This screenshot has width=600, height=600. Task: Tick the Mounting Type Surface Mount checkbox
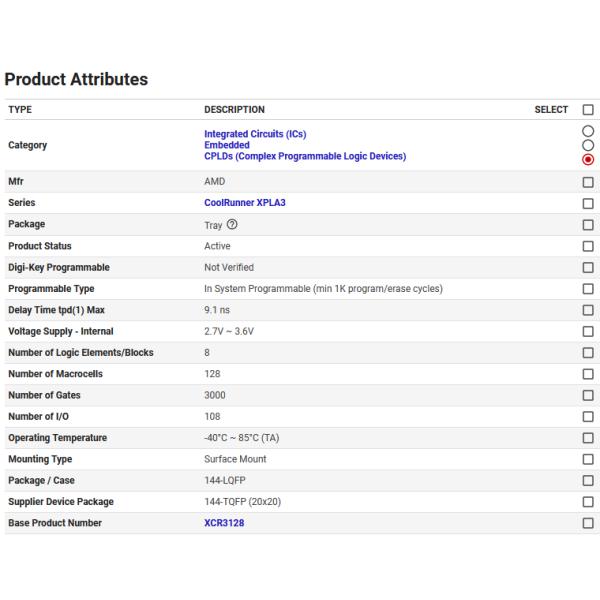[588, 459]
